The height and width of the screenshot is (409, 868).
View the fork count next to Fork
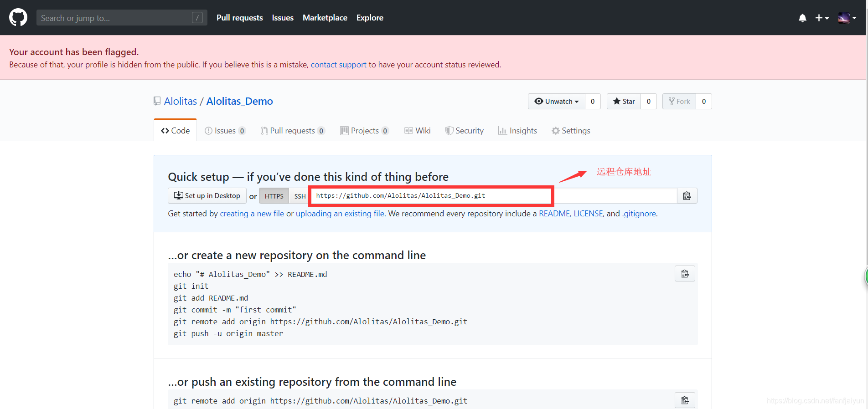click(704, 101)
